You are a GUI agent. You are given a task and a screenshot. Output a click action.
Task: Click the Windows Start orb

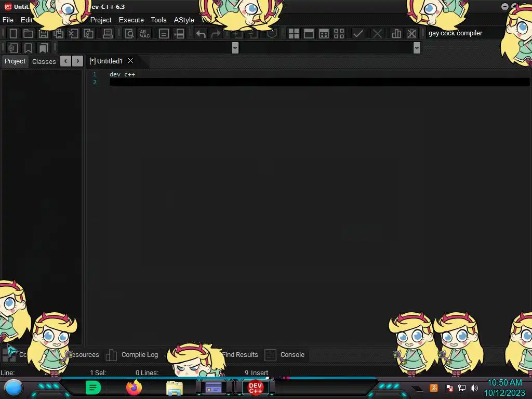14,388
